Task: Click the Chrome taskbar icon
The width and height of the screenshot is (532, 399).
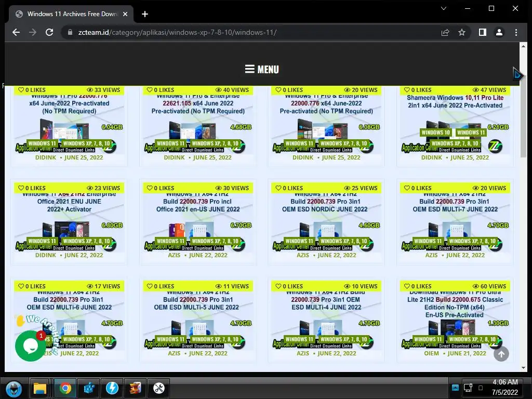Action: tap(65, 388)
